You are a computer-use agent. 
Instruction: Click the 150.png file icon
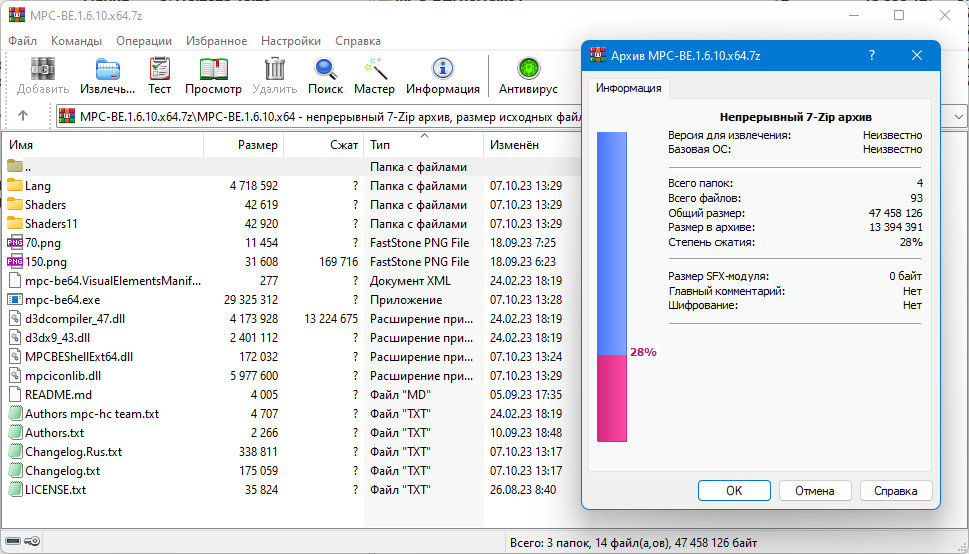15,262
